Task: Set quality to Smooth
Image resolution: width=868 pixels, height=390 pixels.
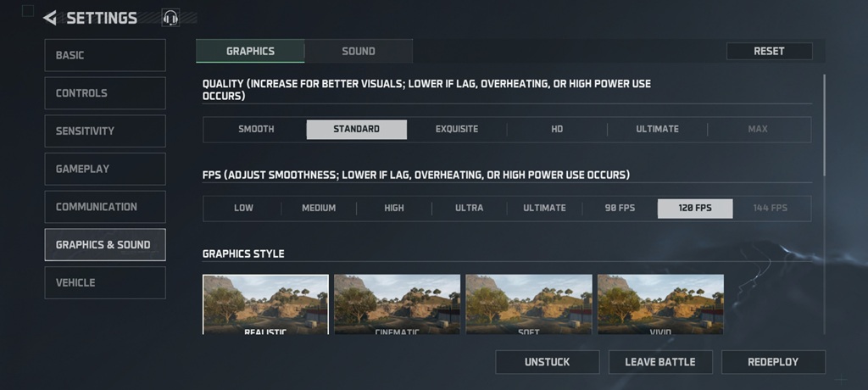Action: [x=256, y=129]
